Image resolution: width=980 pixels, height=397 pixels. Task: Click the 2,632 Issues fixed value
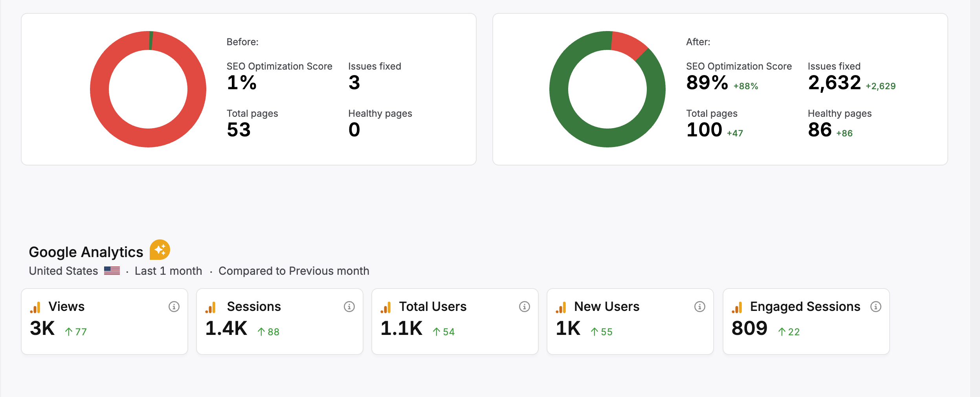(x=834, y=83)
